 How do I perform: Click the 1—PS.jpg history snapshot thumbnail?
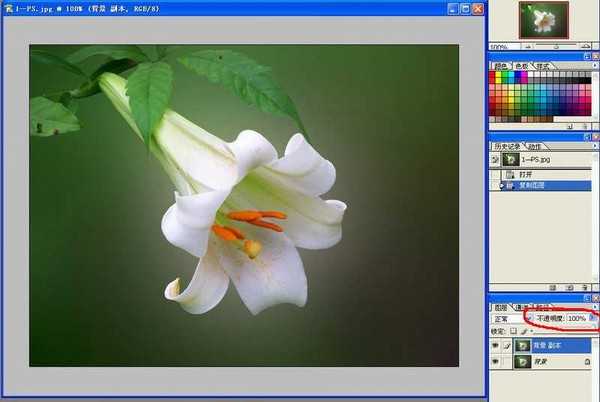(510, 159)
